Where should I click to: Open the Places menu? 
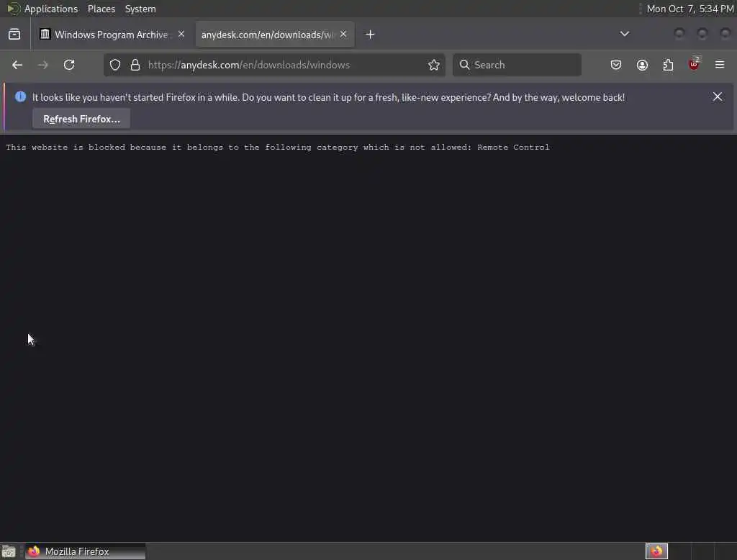101,9
